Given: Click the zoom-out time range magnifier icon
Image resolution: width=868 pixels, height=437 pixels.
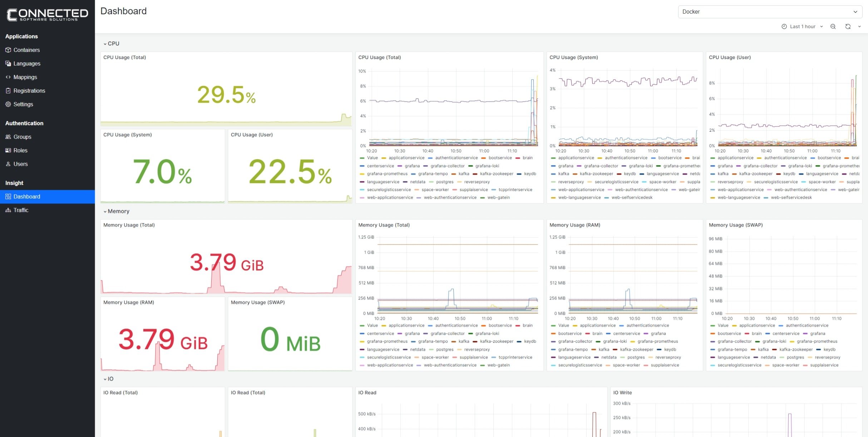Looking at the screenshot, I should point(833,26).
